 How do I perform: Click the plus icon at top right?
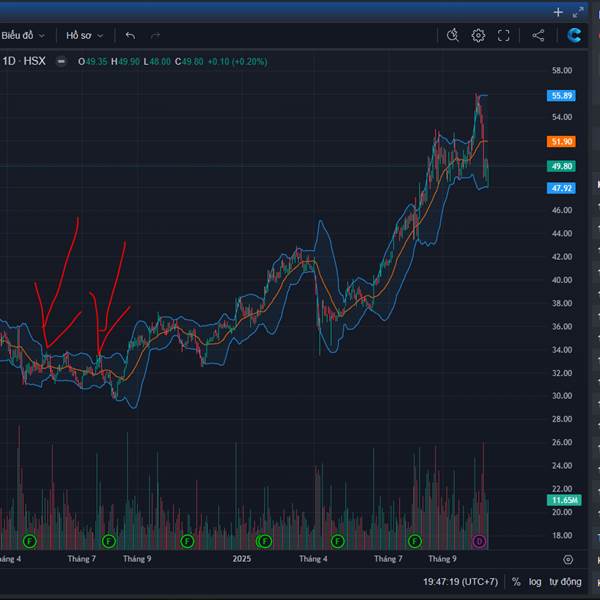(558, 12)
